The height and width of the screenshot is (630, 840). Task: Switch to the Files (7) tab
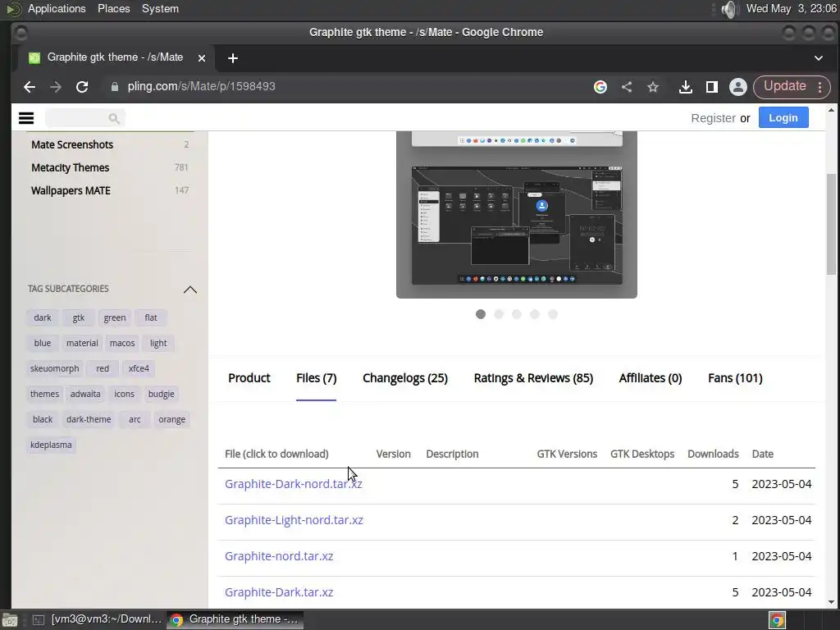pos(316,378)
